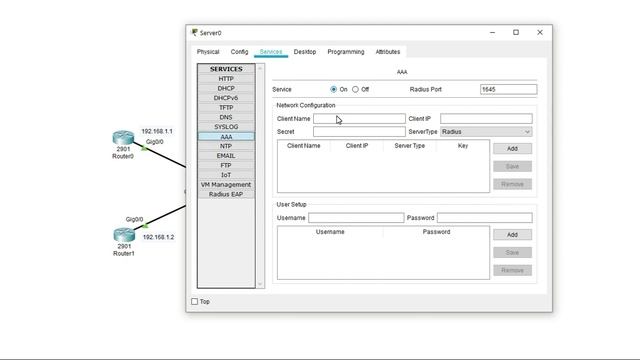Click the Client Name column header
Image resolution: width=640 pixels, height=360 pixels.
tap(304, 146)
